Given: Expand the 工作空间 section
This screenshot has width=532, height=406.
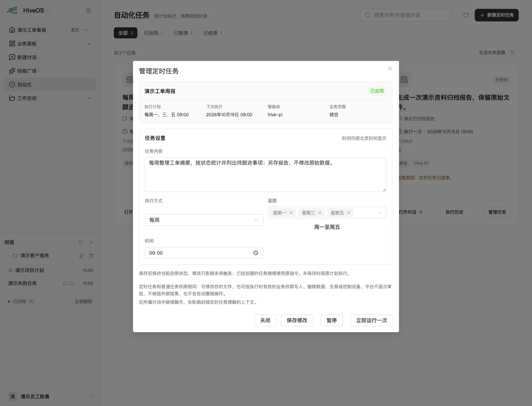Looking at the screenshot, I should tap(89, 98).
